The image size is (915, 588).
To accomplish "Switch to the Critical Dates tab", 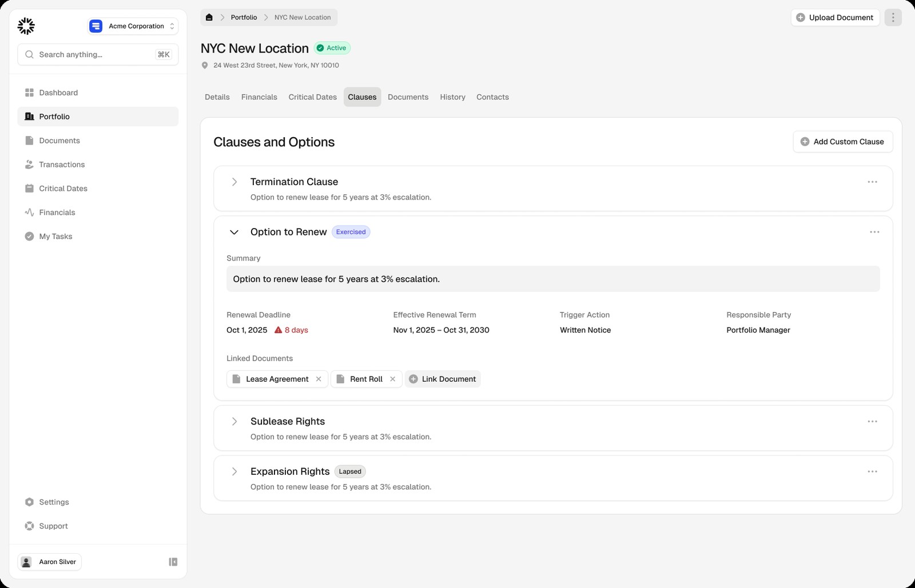I will (313, 97).
